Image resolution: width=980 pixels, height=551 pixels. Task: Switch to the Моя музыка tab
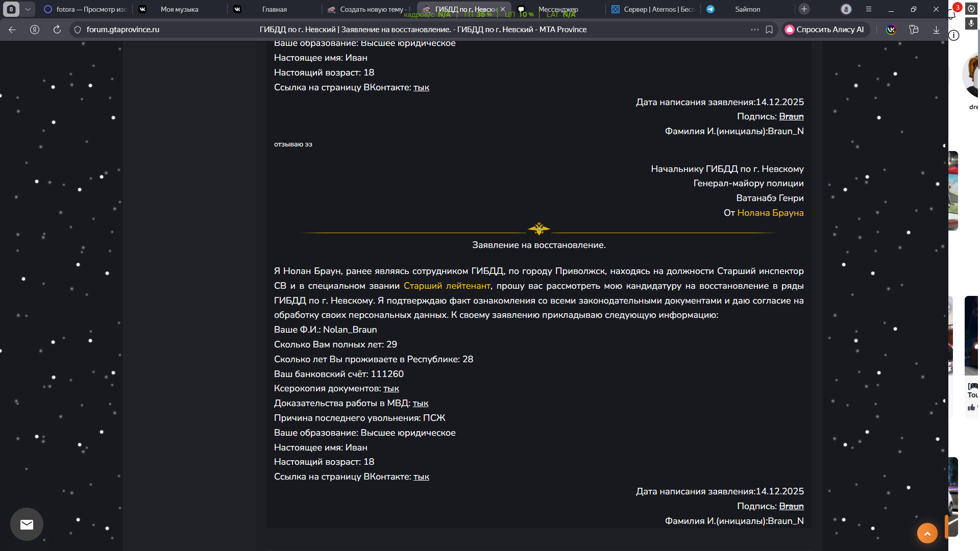[x=179, y=9]
